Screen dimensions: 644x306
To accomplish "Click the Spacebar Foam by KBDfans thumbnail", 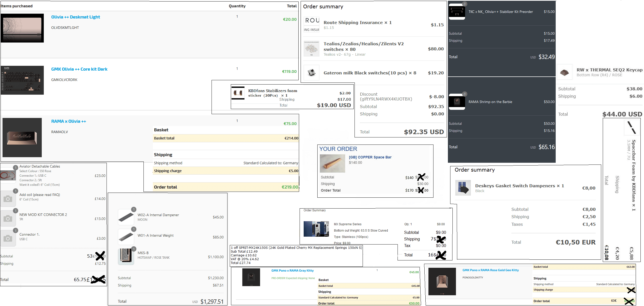I will click(632, 127).
